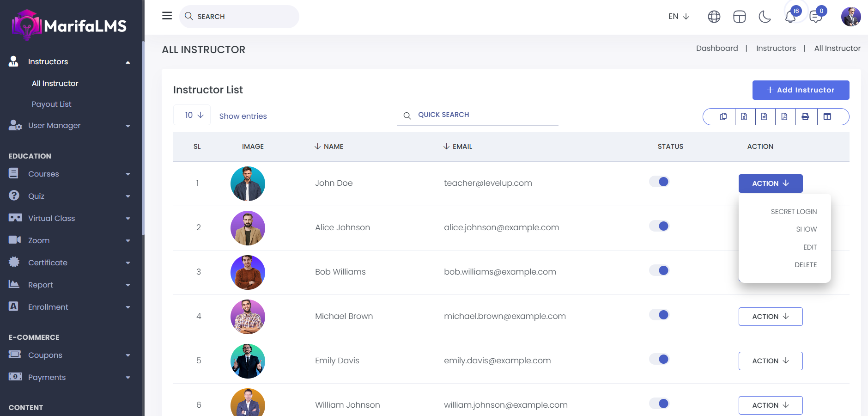Viewport: 868px width, 416px height.
Task: Toggle John Doe's status switch
Action: tap(659, 182)
